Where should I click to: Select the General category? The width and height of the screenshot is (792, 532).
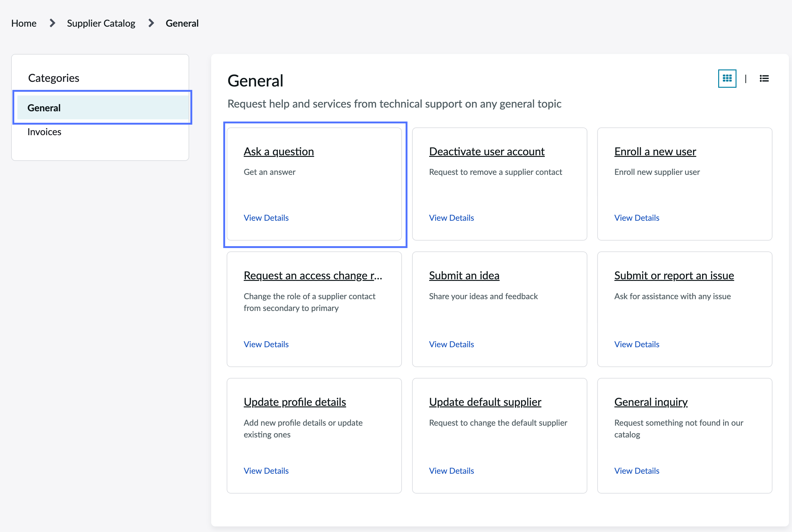coord(103,108)
